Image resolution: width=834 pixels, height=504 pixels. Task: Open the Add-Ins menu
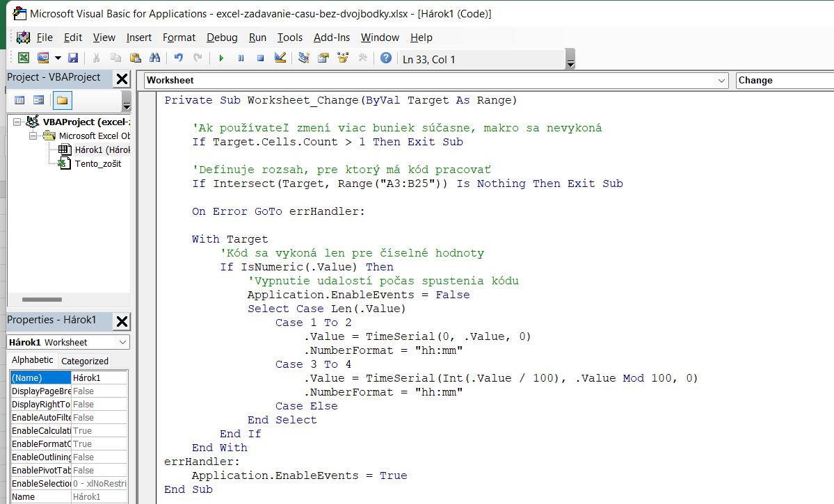331,38
